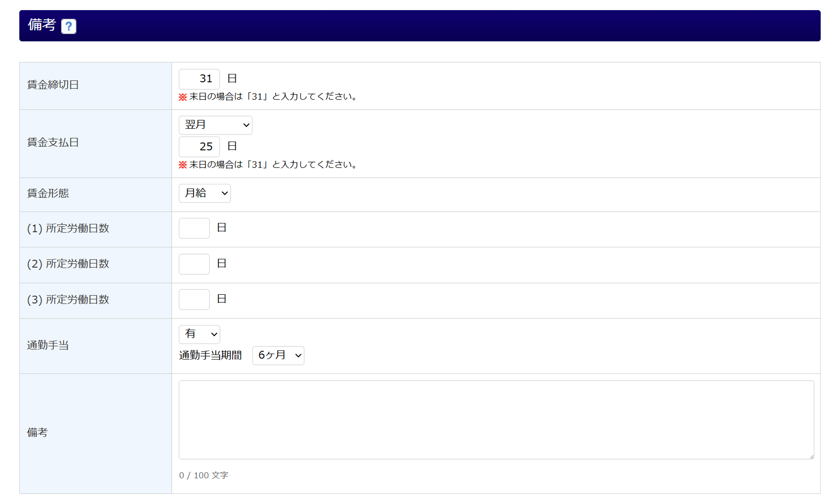Viewport: 840px width, 504px height.
Task: Click the 備考 section header bar
Action: click(x=420, y=26)
